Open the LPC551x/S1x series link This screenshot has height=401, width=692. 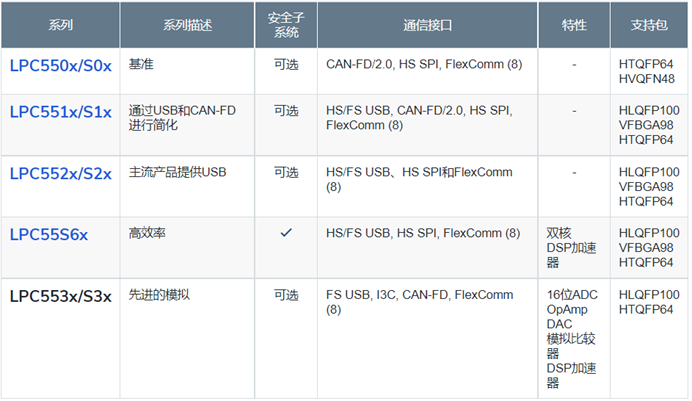click(61, 111)
